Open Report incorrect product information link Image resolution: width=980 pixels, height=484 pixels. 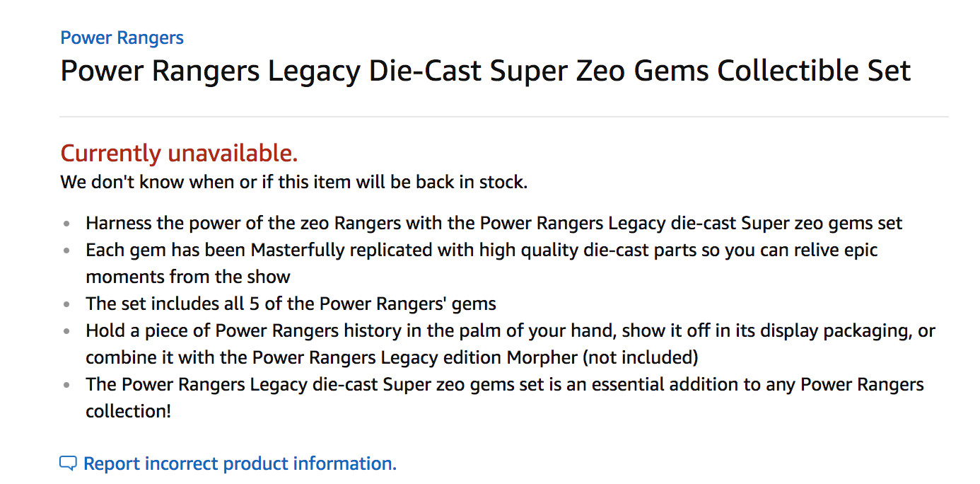(240, 464)
